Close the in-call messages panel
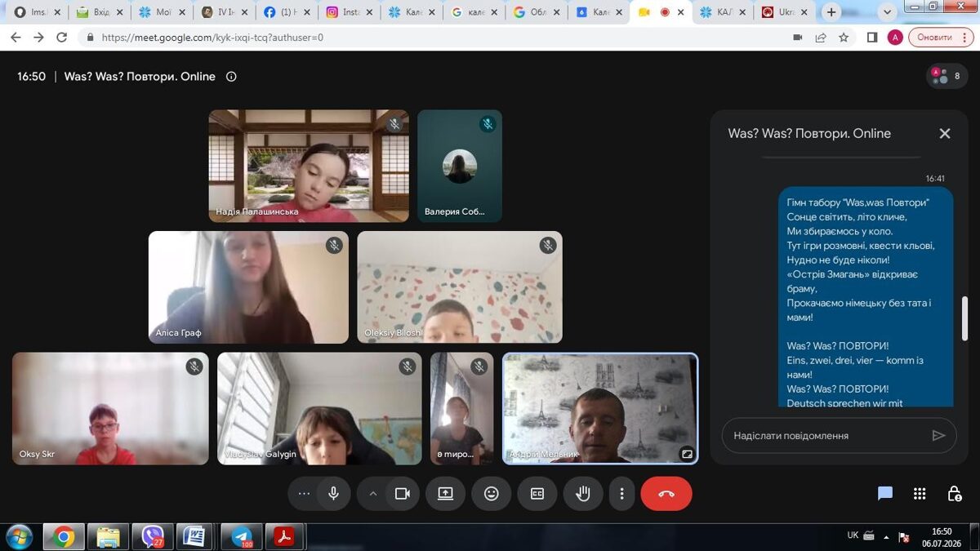This screenshot has width=980, height=551. [945, 133]
